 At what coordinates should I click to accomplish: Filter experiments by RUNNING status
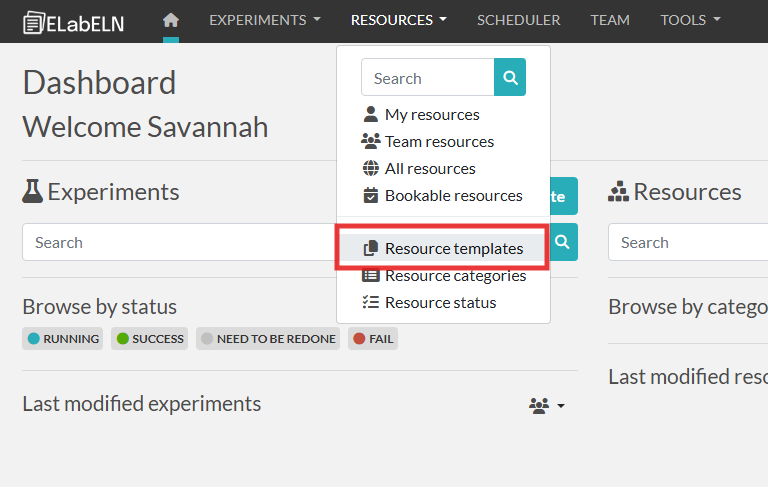pyautogui.click(x=64, y=339)
